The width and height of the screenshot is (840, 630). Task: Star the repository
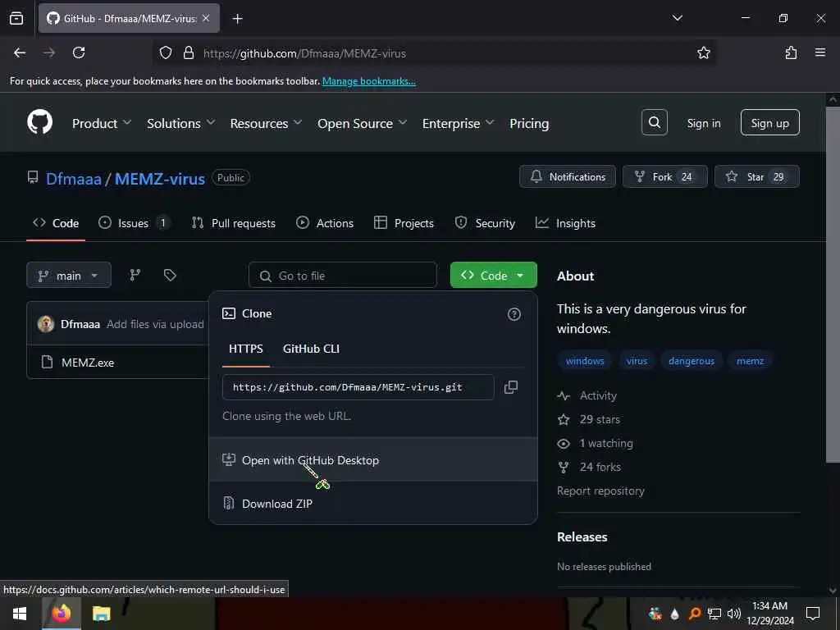pos(756,176)
